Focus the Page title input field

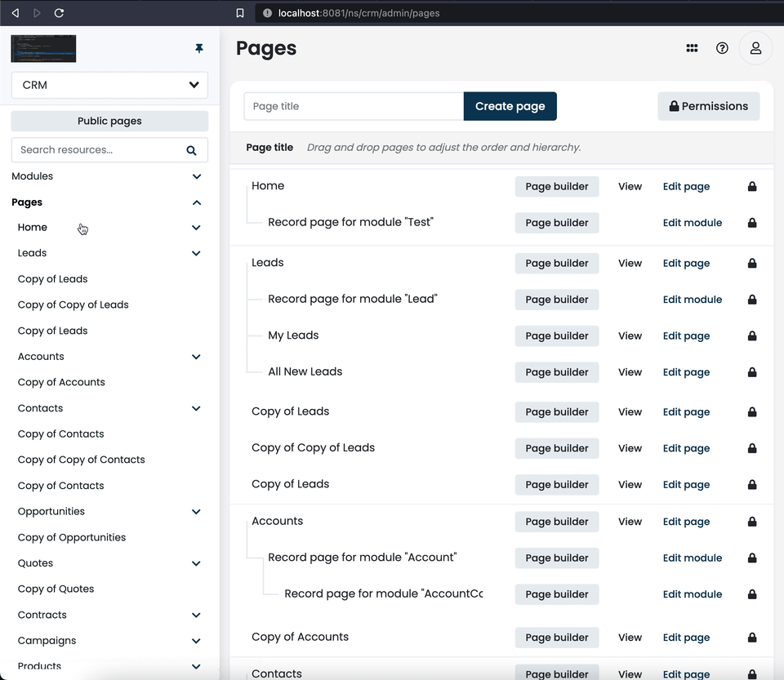[354, 106]
